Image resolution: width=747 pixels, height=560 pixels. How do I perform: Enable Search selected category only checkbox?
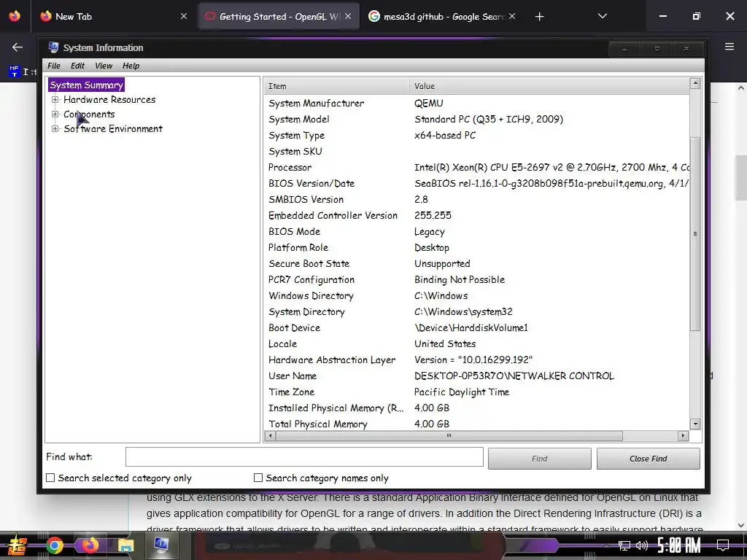point(50,478)
